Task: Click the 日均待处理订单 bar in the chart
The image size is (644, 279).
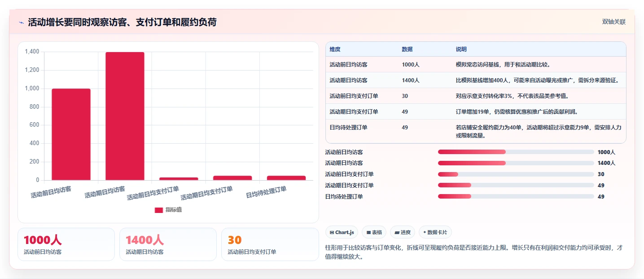Action: (x=286, y=178)
